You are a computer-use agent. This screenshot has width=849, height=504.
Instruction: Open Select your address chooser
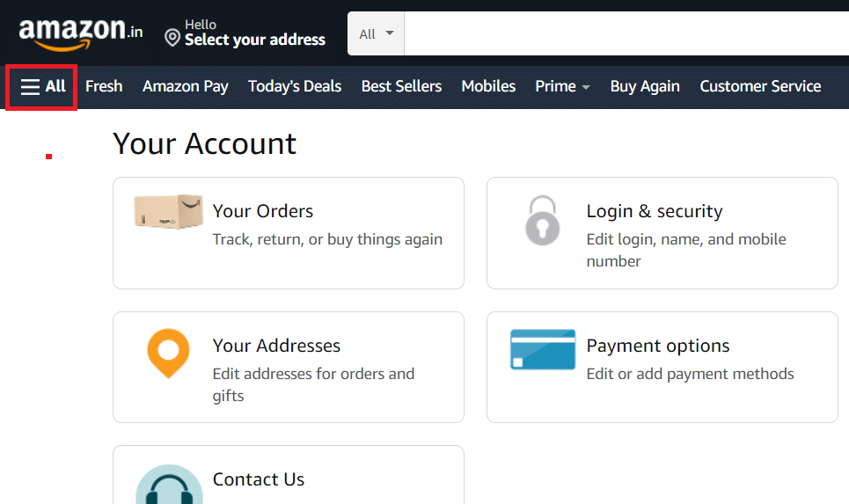click(254, 33)
